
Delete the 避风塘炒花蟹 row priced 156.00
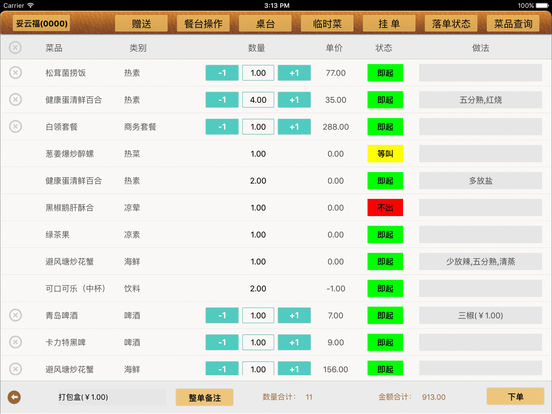pos(15,369)
